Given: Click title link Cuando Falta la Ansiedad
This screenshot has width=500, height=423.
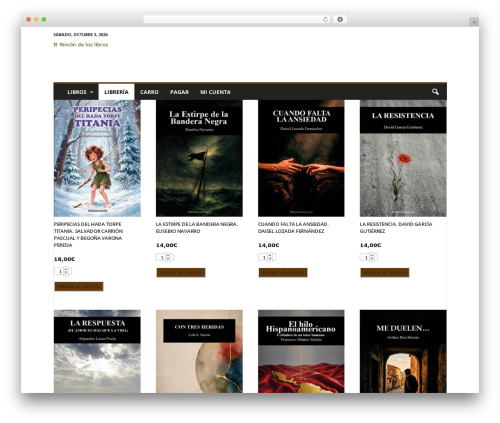Looking at the screenshot, I should coord(293,228).
